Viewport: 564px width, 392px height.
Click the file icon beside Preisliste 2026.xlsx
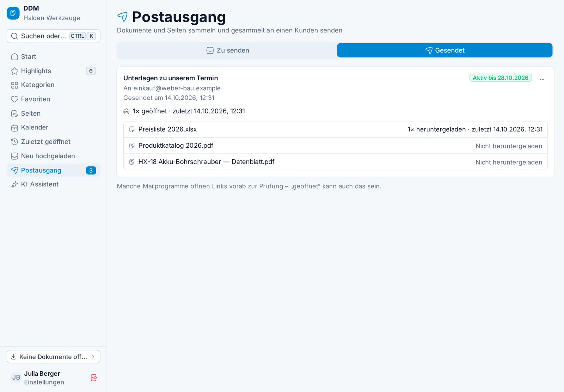[x=132, y=129]
